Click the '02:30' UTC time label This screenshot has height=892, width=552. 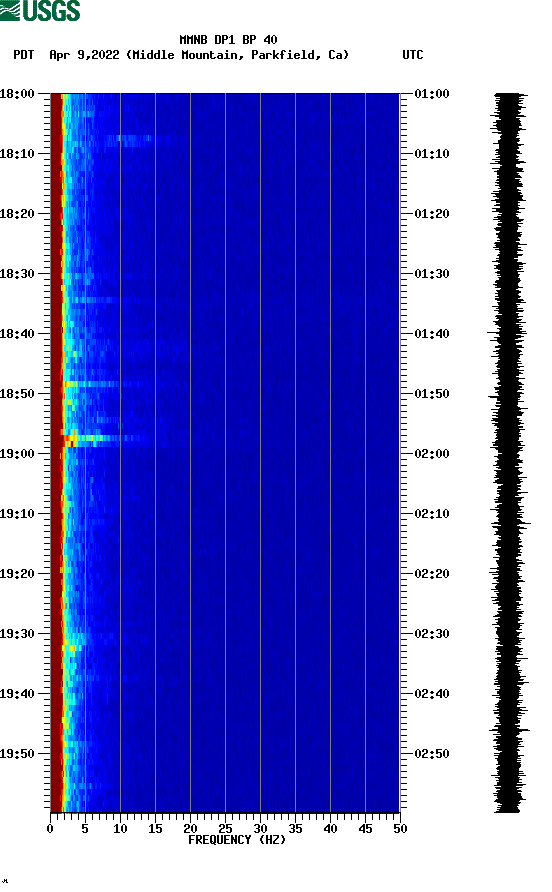(432, 634)
